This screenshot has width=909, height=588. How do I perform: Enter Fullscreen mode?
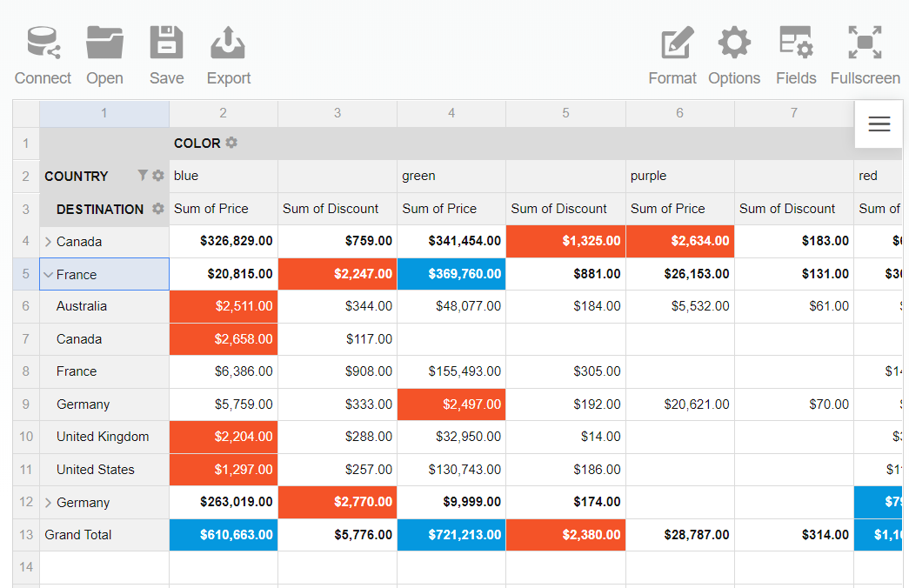(865, 43)
